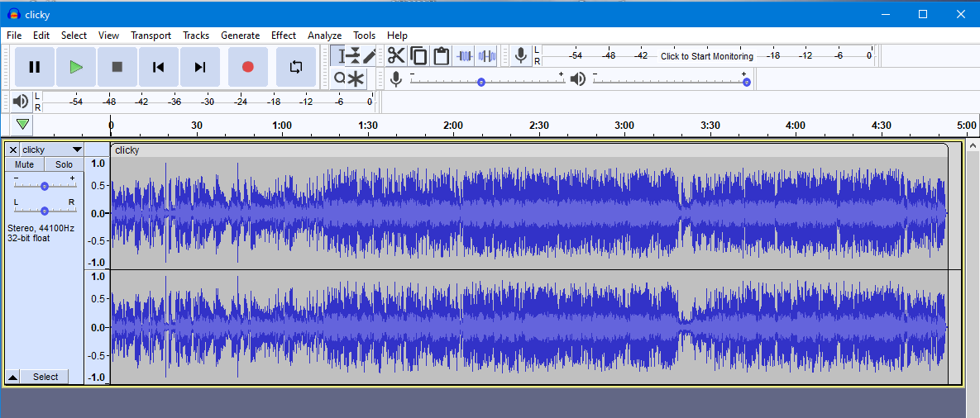980x418 pixels.
Task: Select the Zoom magnifier tool
Action: click(x=339, y=78)
